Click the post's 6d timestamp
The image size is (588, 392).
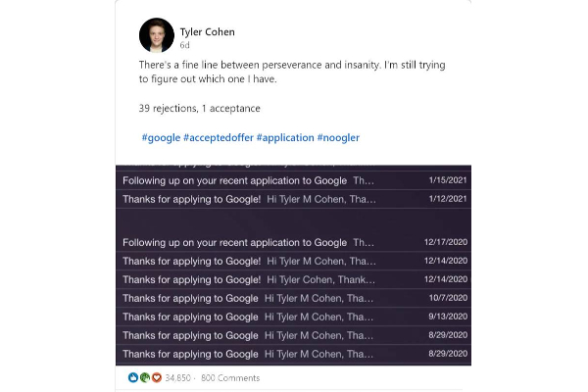184,45
